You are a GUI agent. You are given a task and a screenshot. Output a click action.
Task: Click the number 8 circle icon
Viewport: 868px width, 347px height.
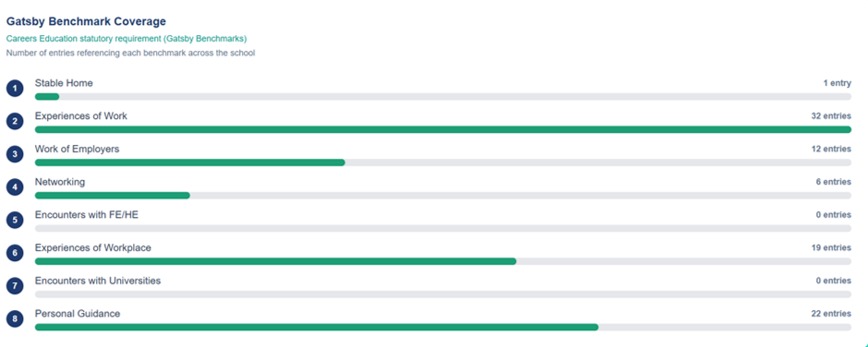(x=15, y=318)
